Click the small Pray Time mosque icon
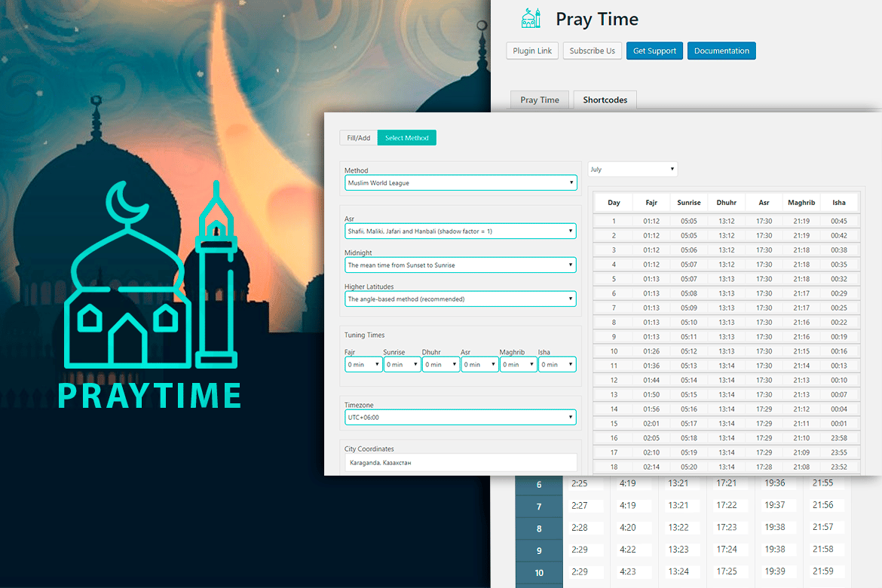This screenshot has height=588, width=882. (531, 20)
